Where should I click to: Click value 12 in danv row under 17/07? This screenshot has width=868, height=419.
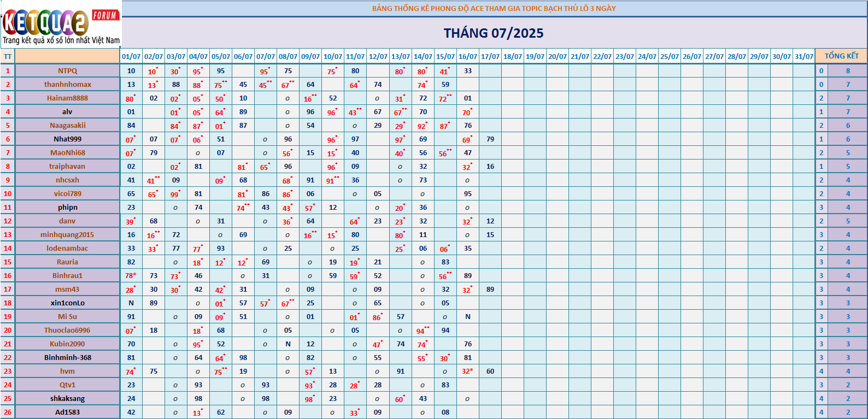[x=490, y=221]
